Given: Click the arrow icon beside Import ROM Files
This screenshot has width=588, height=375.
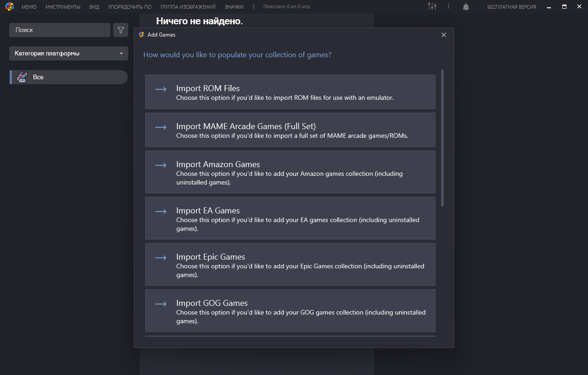Looking at the screenshot, I should coord(161,89).
